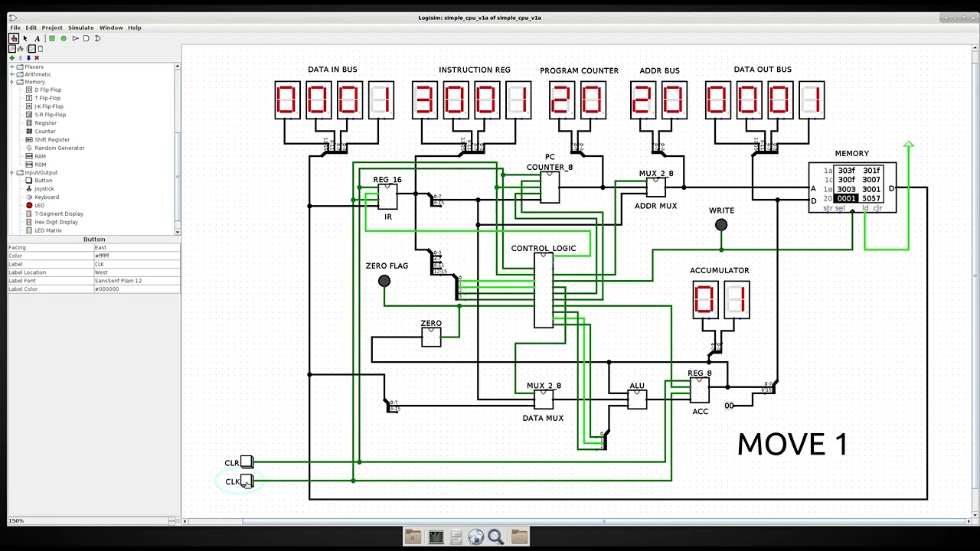The image size is (980, 551).
Task: Click the Label attribute field showing CLK
Action: coord(136,264)
